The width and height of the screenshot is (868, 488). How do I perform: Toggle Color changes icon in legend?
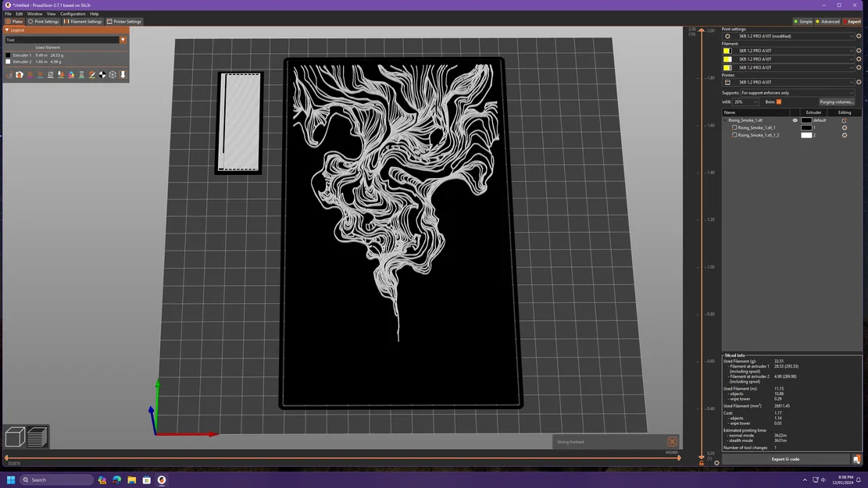coord(71,75)
